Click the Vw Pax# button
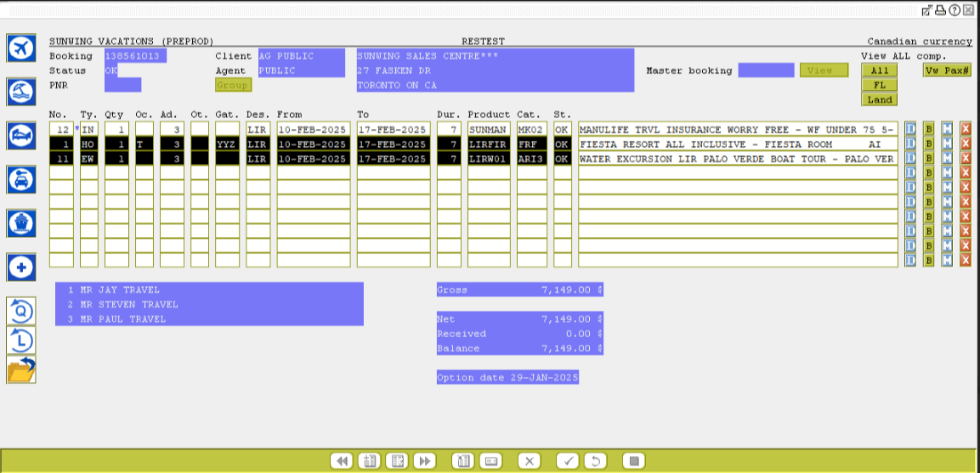 [947, 70]
